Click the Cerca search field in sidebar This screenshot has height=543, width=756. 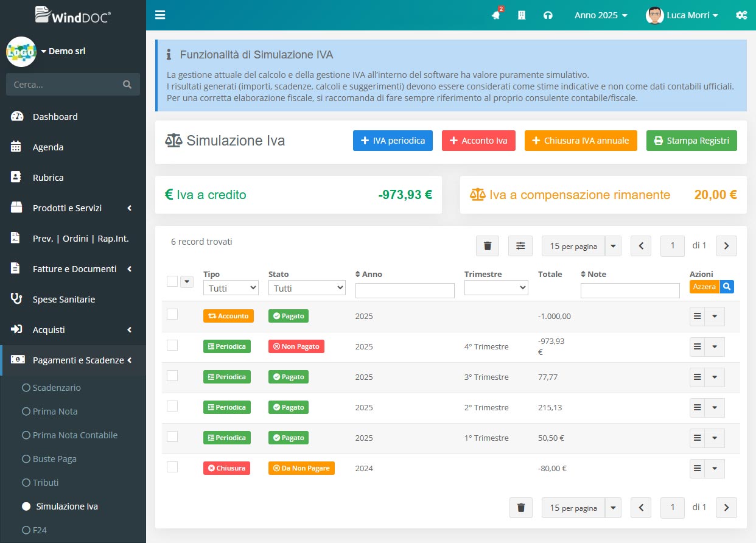point(67,85)
